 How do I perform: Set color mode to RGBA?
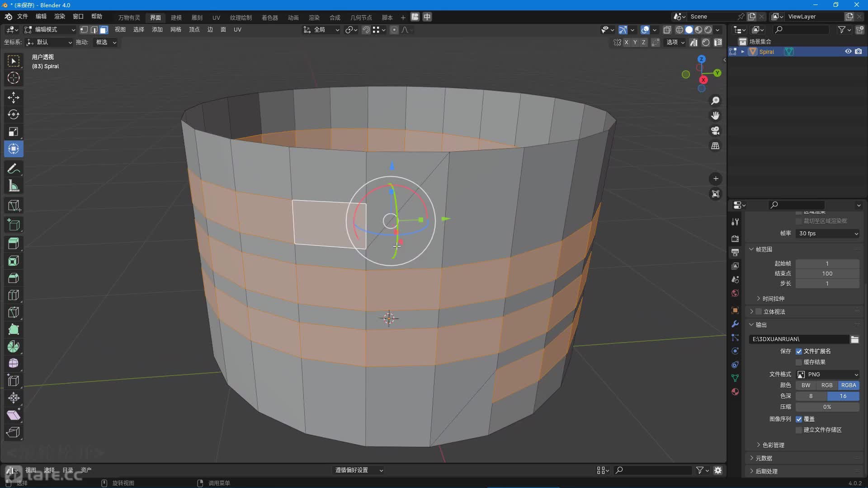[x=849, y=385]
